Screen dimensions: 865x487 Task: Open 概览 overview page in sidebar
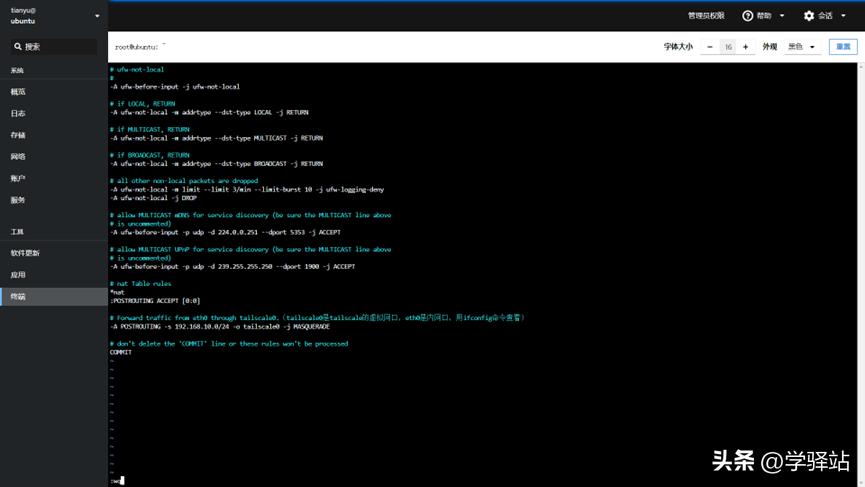18,92
